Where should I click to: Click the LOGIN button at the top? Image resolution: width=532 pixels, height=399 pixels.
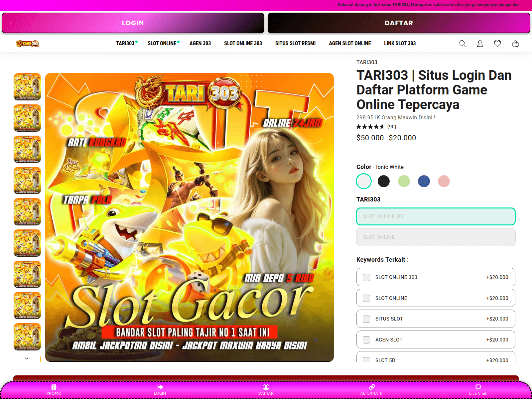133,23
